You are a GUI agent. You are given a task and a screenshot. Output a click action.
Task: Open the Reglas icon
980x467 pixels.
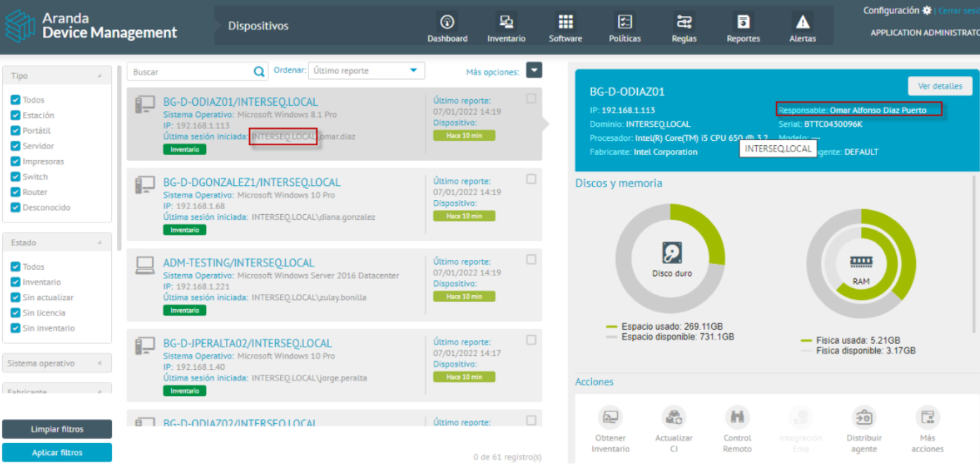point(684,21)
